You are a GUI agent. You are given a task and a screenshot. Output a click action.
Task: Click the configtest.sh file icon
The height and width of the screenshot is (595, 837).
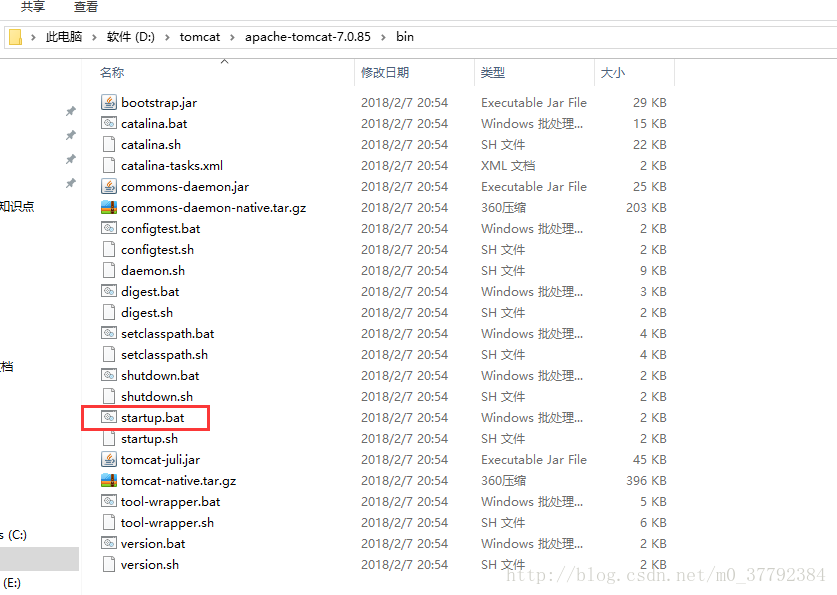click(x=109, y=249)
